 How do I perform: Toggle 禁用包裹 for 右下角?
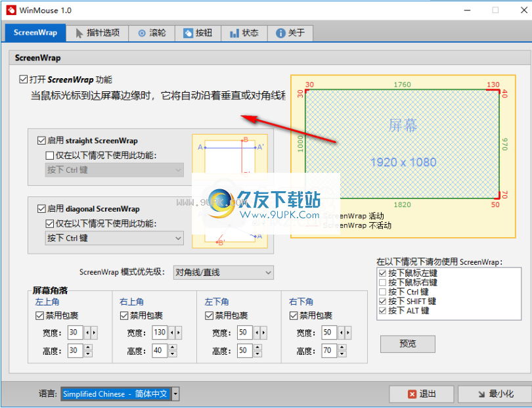294,315
